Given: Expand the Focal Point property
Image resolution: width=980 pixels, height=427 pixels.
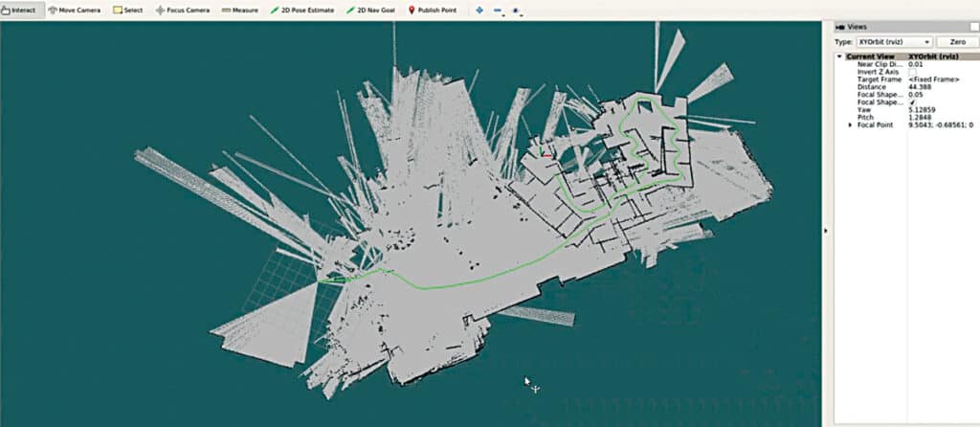Looking at the screenshot, I should pyautogui.click(x=850, y=125).
